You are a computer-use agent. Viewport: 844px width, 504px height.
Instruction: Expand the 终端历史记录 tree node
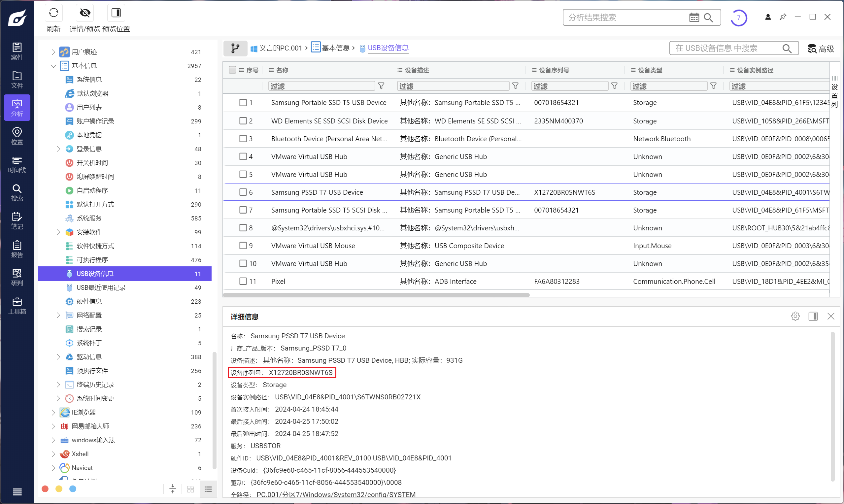tap(58, 385)
